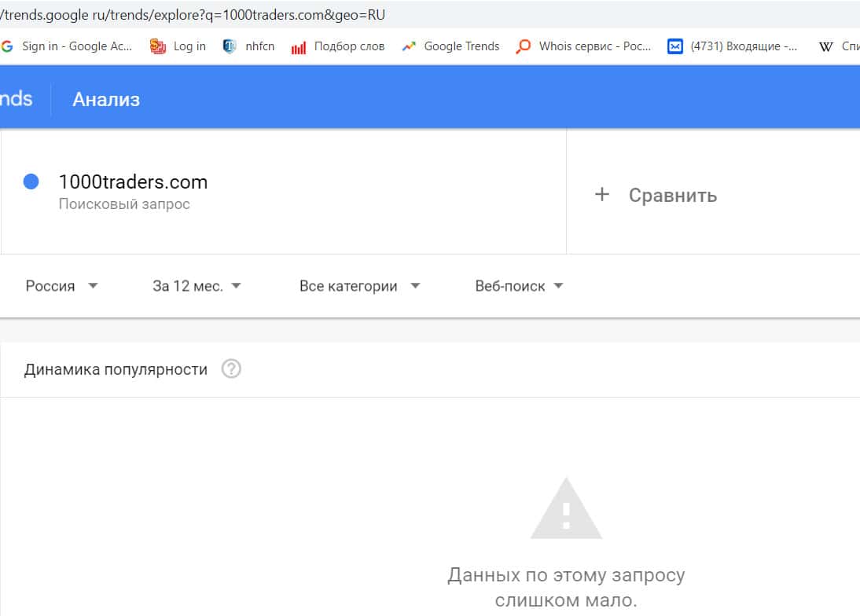The image size is (860, 616).
Task: Edit the 1000traders.com search term
Action: (133, 182)
